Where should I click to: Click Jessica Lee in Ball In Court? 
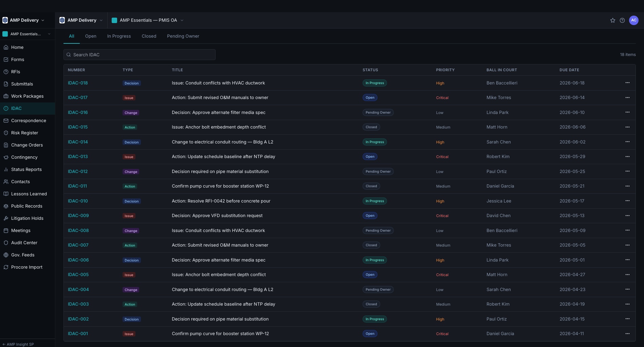pos(499,201)
